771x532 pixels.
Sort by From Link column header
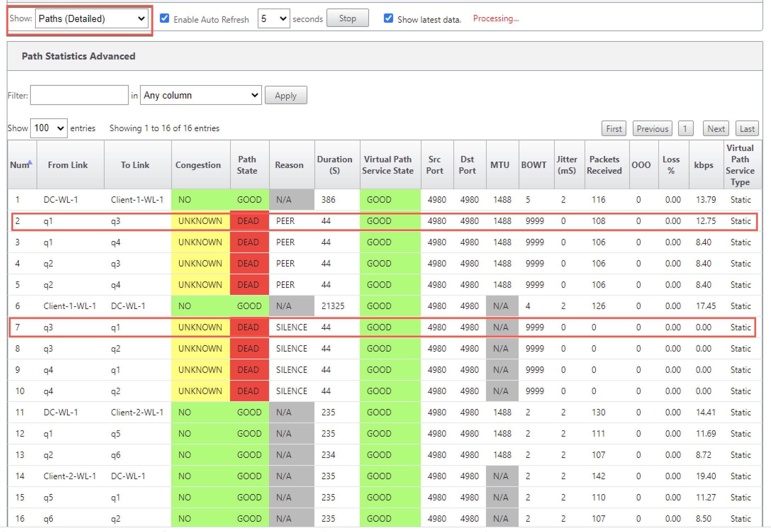click(x=70, y=165)
